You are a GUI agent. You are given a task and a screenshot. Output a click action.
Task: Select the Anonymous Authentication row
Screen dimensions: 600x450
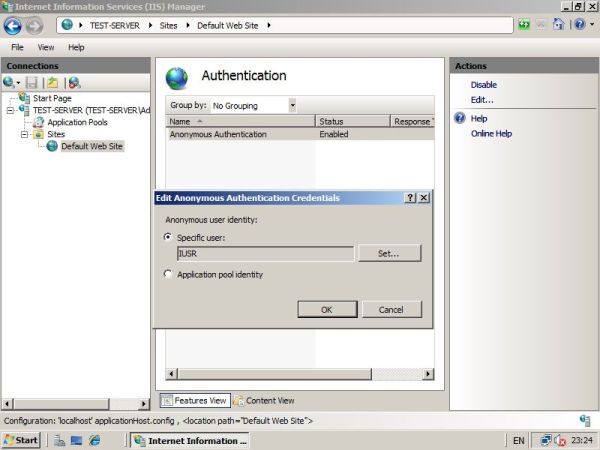(300, 134)
